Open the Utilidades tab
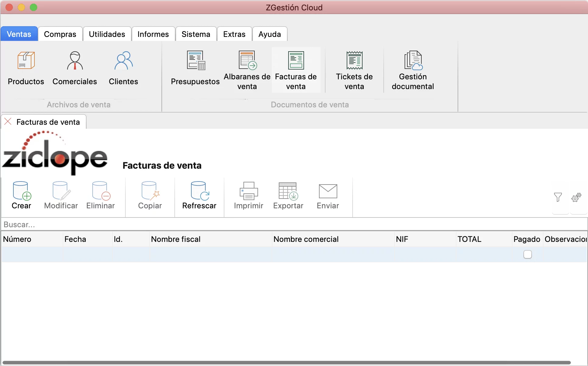588x366 pixels. tap(107, 34)
